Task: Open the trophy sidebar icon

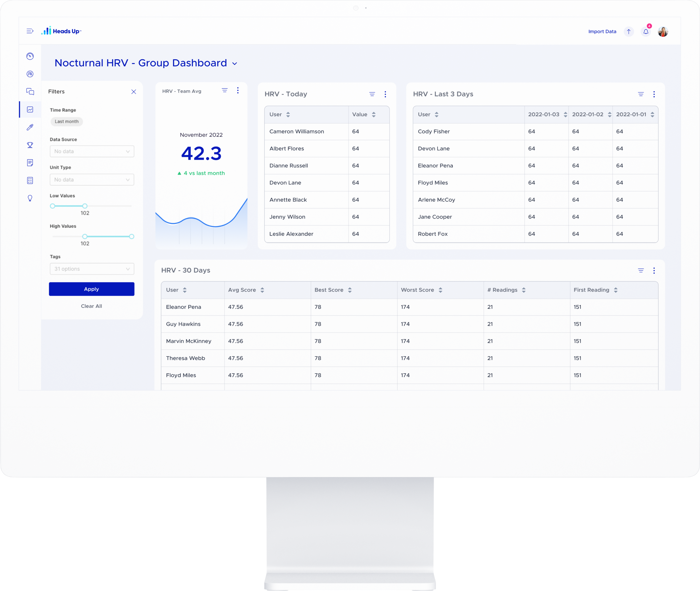Action: [30, 145]
